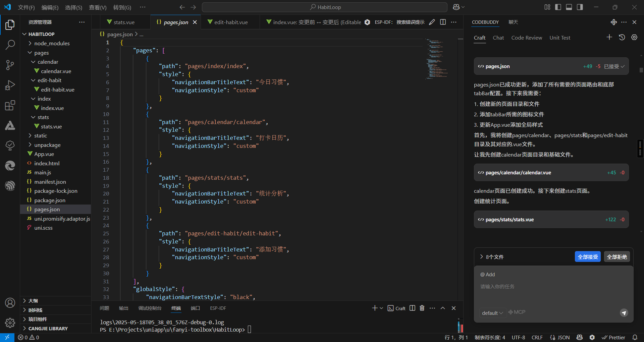The image size is (644, 342).
Task: Open Run and Debug view
Action: (x=10, y=85)
